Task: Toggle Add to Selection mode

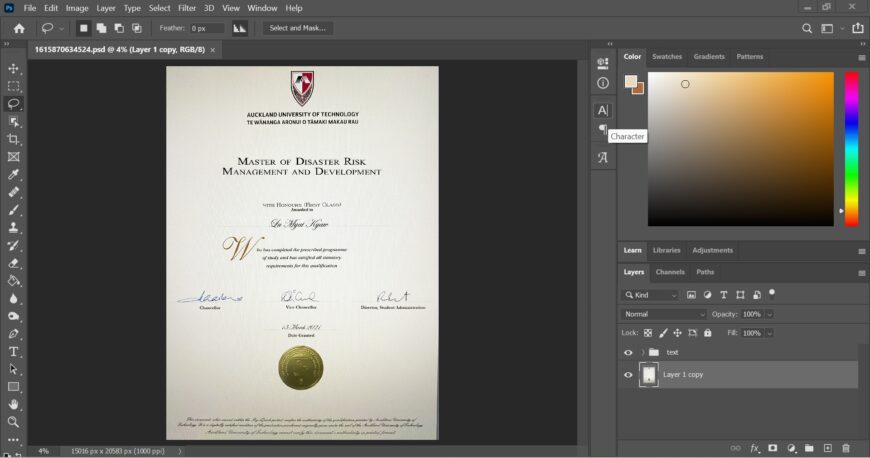Action: click(x=101, y=28)
